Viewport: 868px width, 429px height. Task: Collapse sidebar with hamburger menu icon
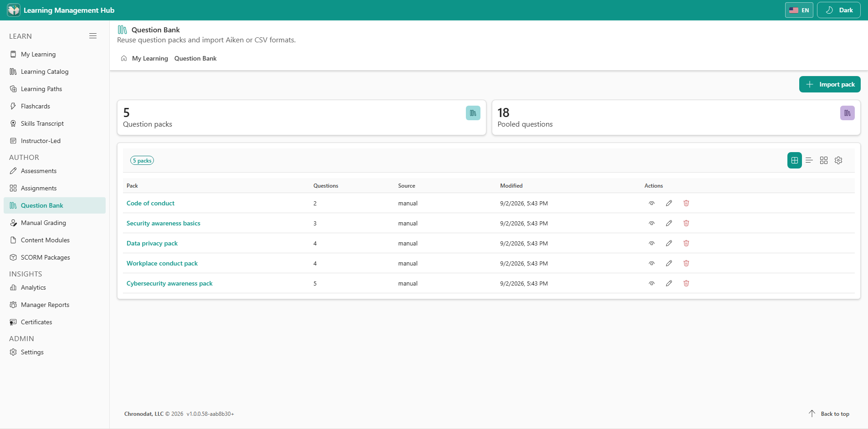93,36
